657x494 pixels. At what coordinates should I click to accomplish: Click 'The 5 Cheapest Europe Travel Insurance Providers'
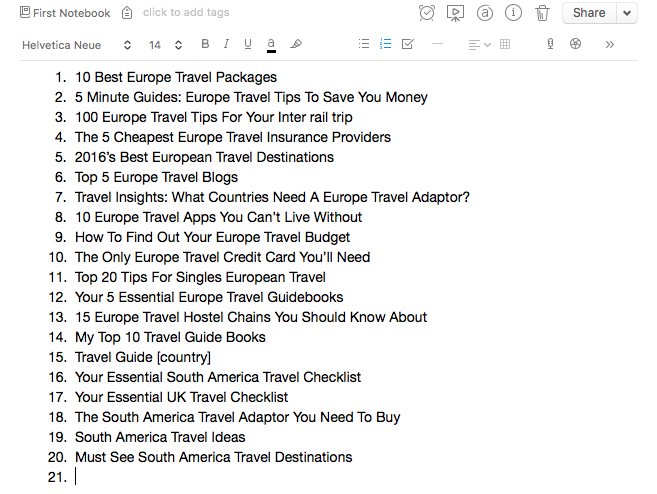(x=233, y=137)
